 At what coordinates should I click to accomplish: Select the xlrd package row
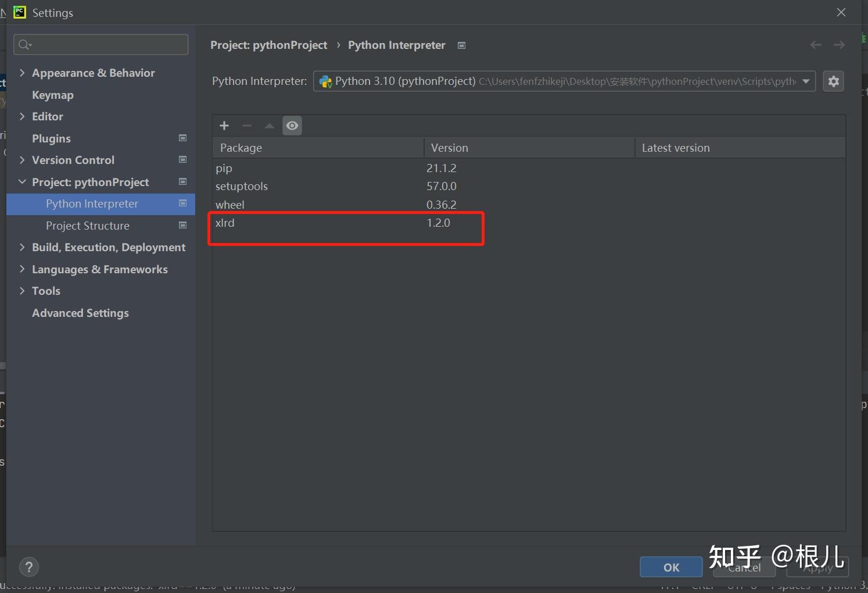(529, 223)
